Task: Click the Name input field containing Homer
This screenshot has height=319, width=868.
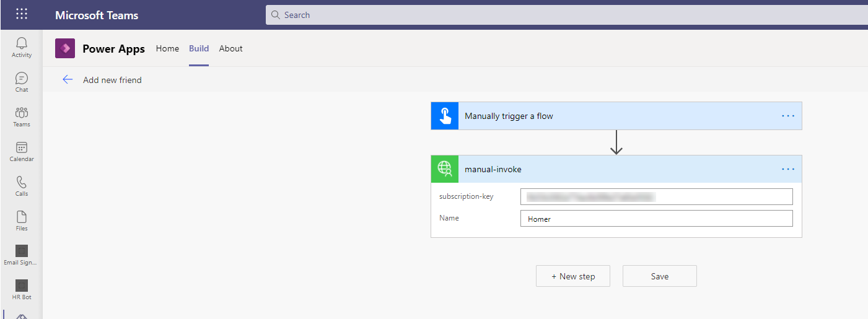Action: point(656,219)
